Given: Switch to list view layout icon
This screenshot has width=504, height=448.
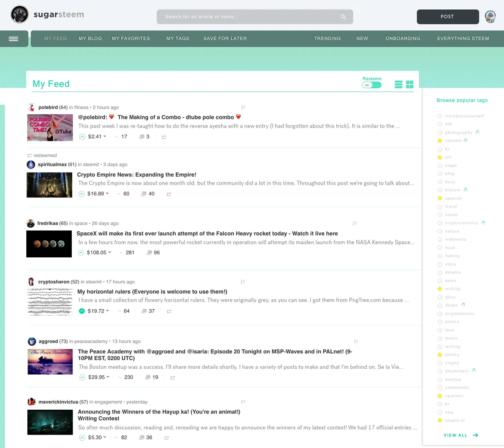Looking at the screenshot, I should (x=398, y=84).
